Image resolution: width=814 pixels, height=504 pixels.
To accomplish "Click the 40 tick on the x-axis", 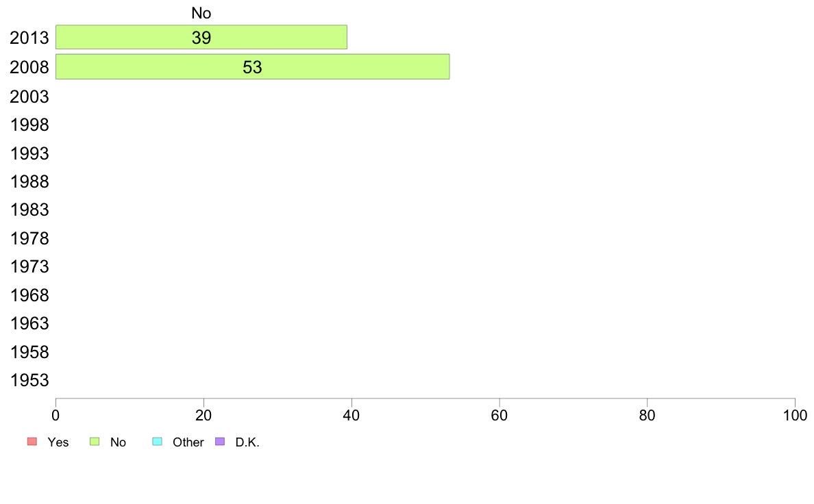I will coord(351,415).
